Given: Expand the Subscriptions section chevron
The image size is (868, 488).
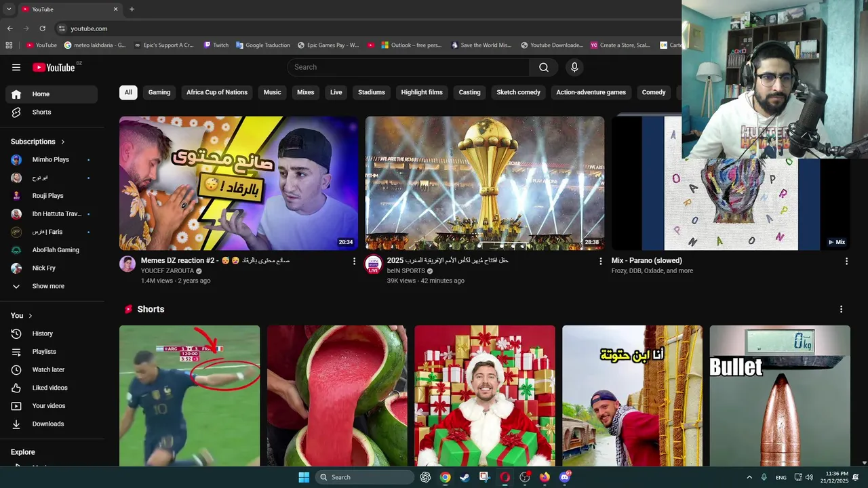Looking at the screenshot, I should (x=63, y=142).
